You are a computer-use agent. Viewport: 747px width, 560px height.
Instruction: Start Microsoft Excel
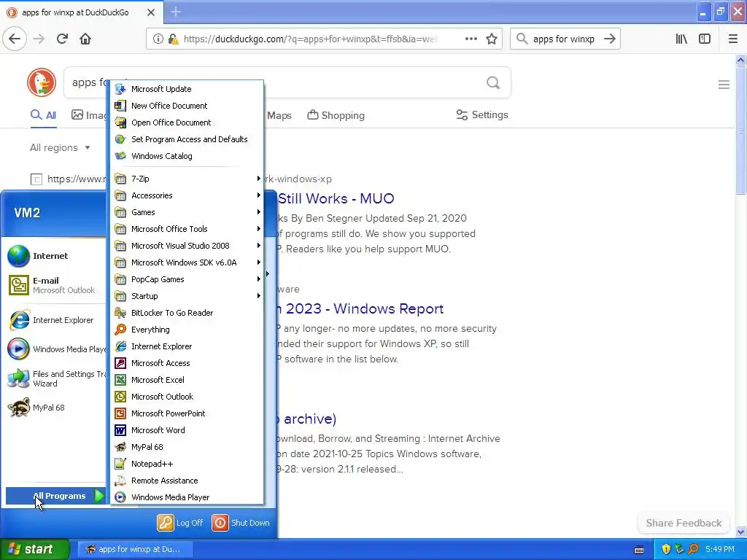tap(187, 380)
